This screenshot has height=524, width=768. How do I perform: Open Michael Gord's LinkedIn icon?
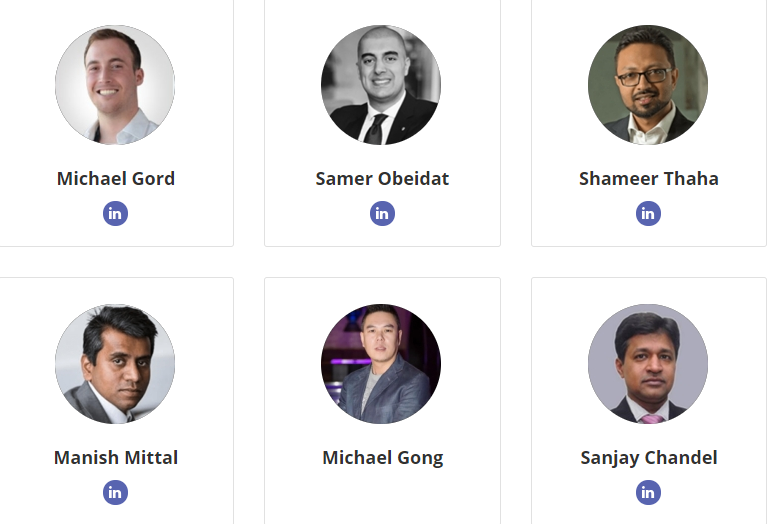(115, 213)
